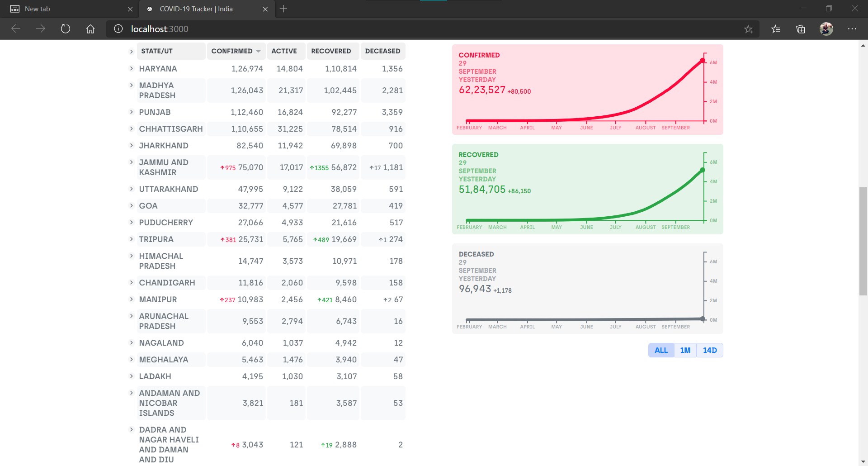
Task: Go back to the previous page
Action: tap(16, 29)
